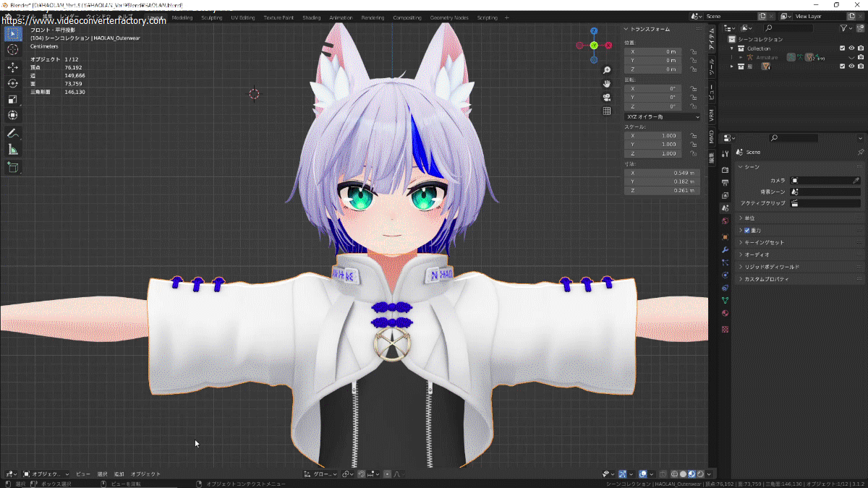The width and height of the screenshot is (868, 488).
Task: Expand the Armature item in the outliner
Action: point(741,57)
